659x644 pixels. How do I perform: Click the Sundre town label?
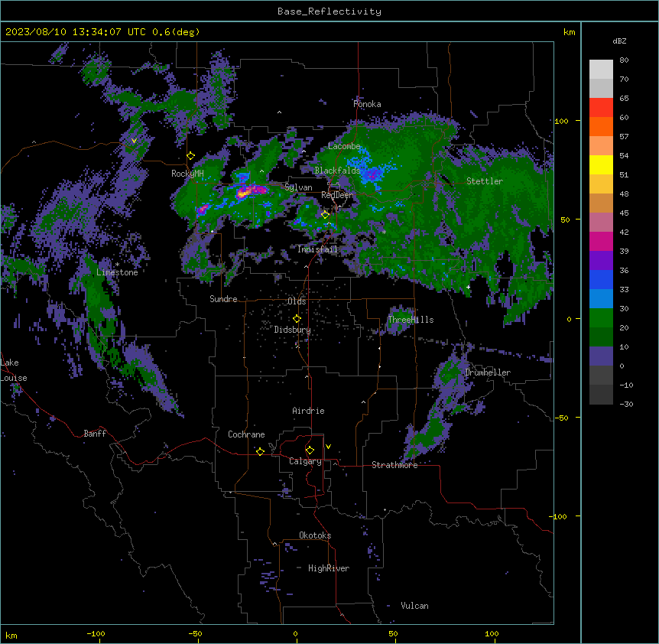223,299
